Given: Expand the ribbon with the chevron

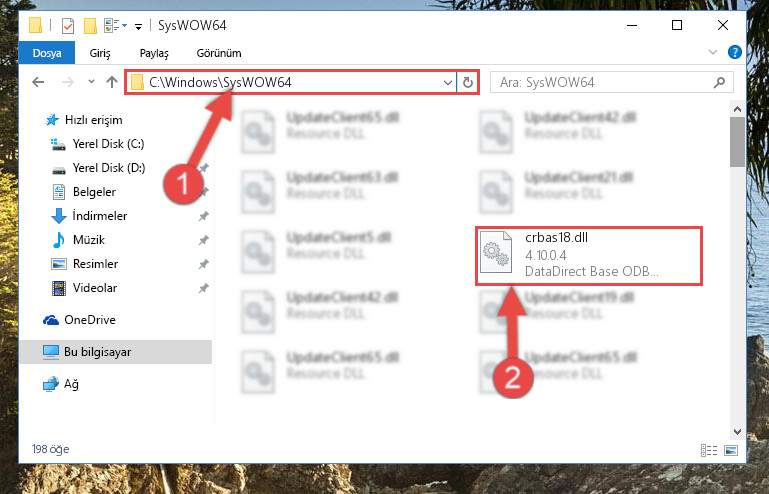Looking at the screenshot, I should coord(713,52).
